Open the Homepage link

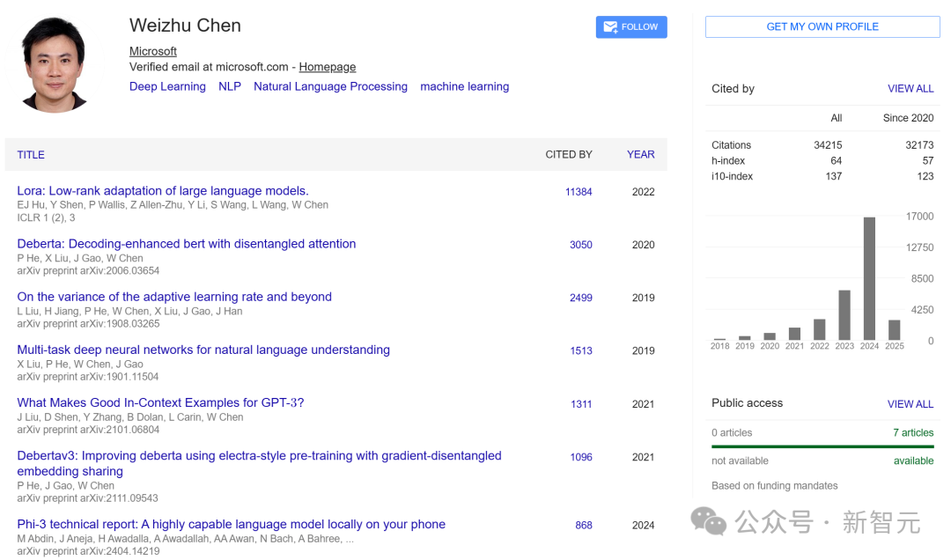click(x=327, y=67)
